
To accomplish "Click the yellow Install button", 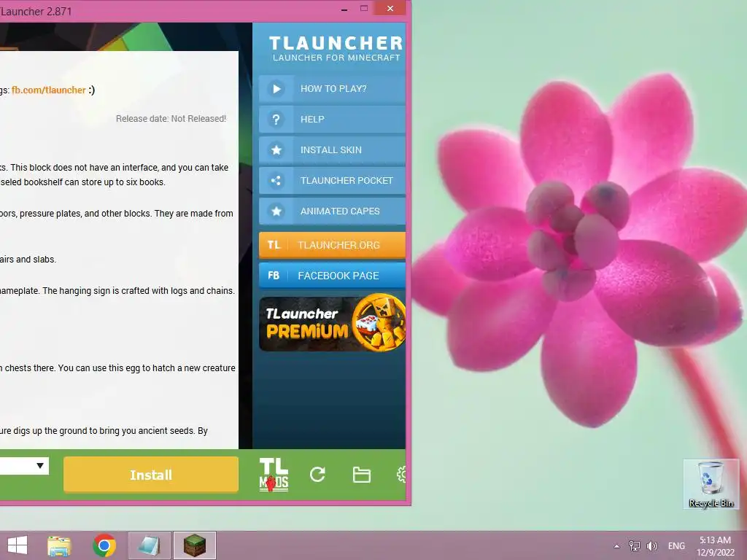I will 151,474.
